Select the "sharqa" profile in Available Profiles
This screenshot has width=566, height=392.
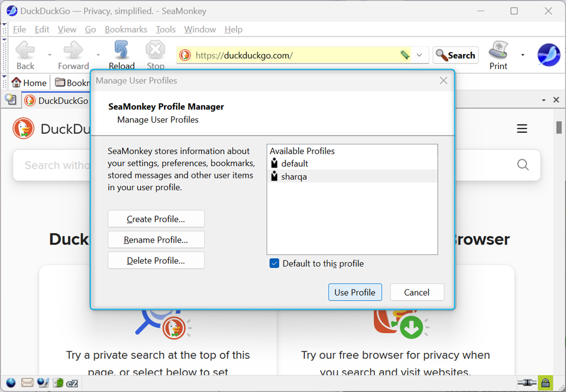click(x=352, y=176)
